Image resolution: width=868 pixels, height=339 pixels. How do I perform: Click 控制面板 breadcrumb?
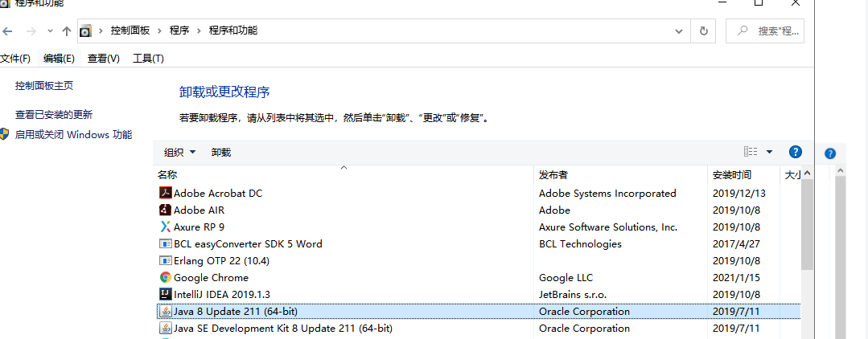click(x=130, y=31)
